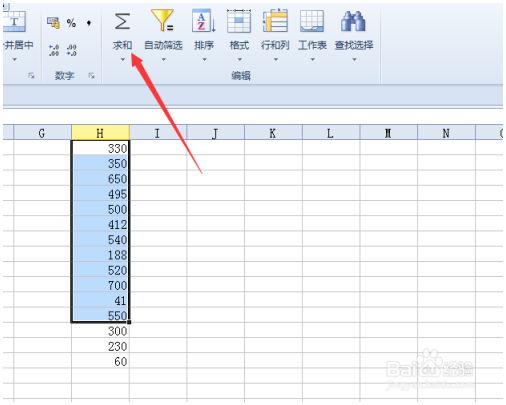This screenshot has height=405, width=506.
Task: Click the cell with value 60
Action: 100,361
